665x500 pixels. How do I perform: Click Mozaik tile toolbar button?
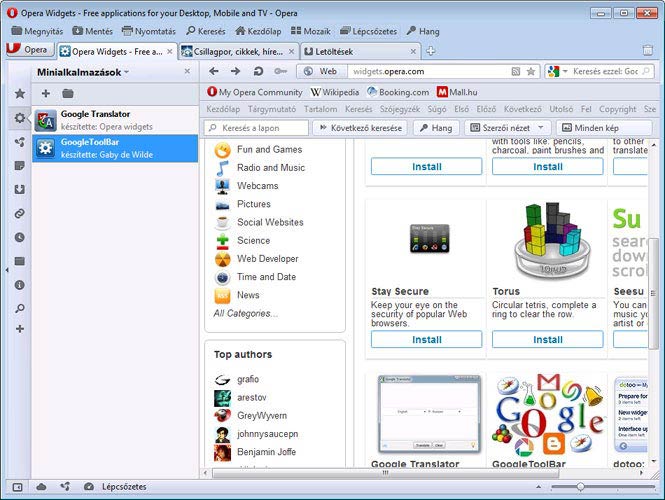pos(310,31)
